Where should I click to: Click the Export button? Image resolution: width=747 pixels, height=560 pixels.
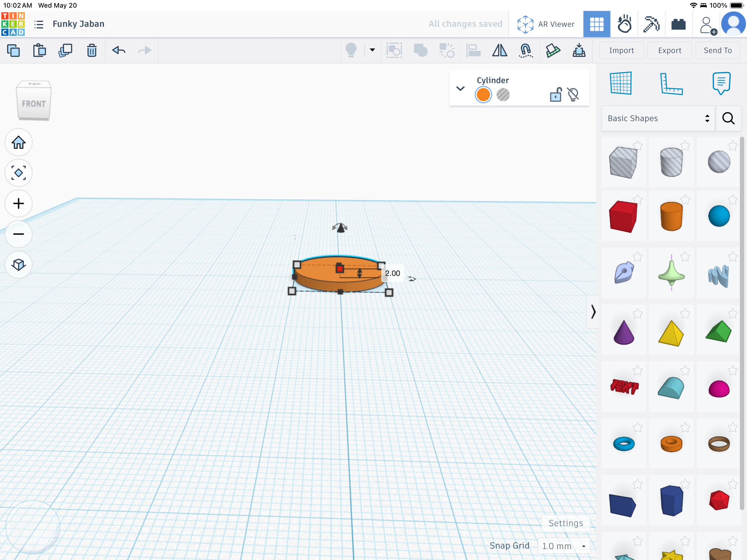[x=670, y=50]
